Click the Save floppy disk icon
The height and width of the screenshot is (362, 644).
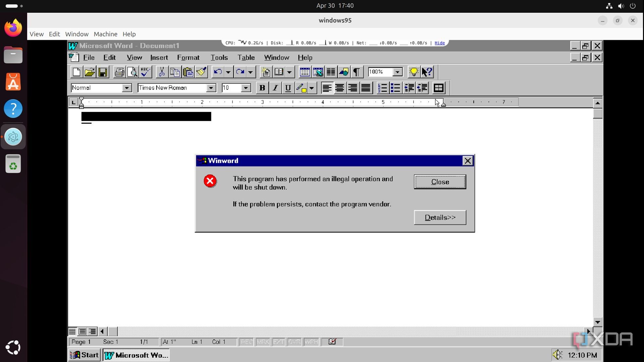click(103, 72)
